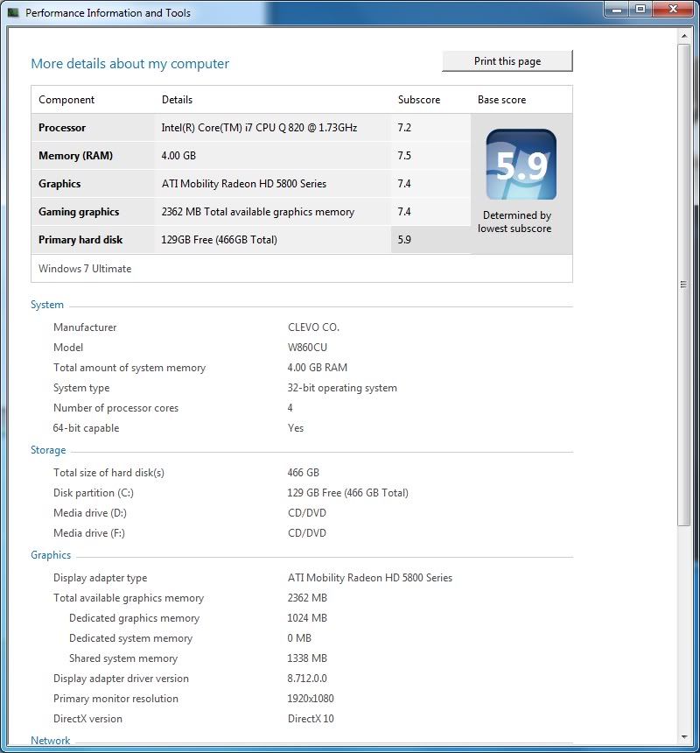Screen dimensions: 700x753
Task: Click the 4.00 GB RAM value
Action: point(317,368)
